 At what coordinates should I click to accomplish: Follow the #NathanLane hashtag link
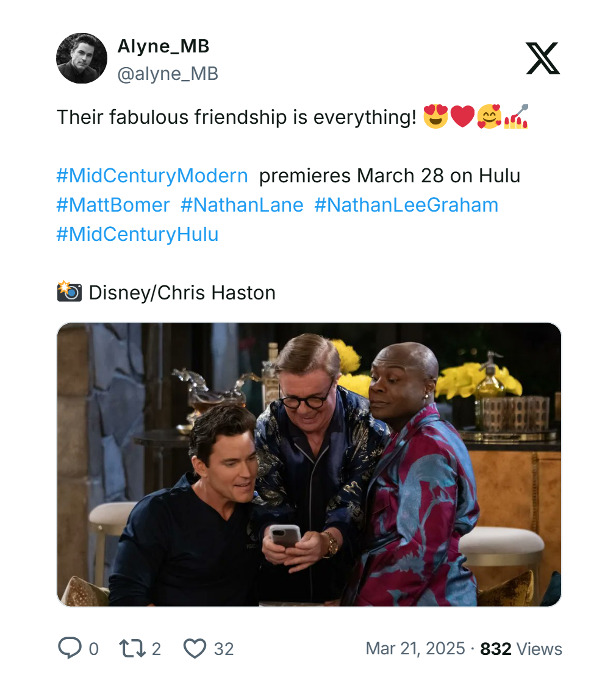(242, 205)
